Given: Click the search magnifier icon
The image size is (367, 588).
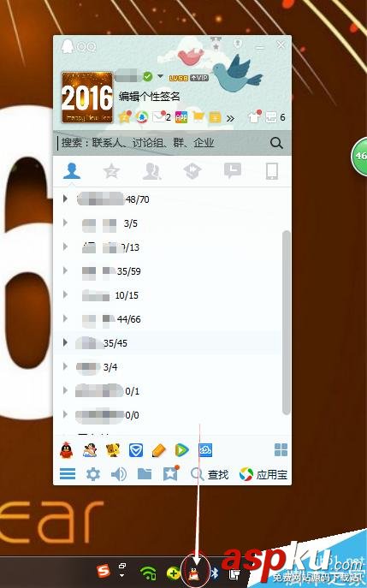Looking at the screenshot, I should click(276, 143).
